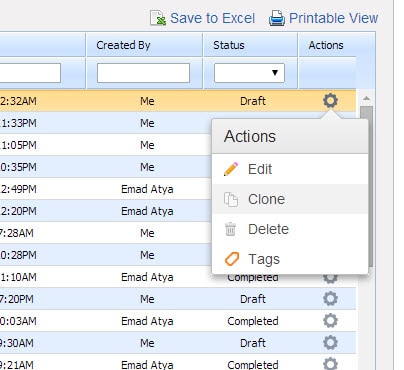
Task: Select the Me cell in the 0:28PM row
Action: 147,255
